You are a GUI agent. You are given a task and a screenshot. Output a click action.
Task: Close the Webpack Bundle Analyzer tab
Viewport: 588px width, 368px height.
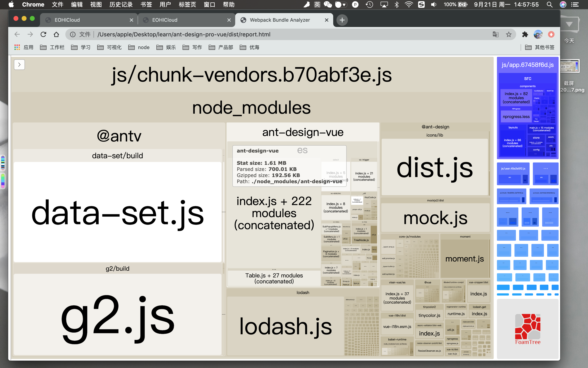pyautogui.click(x=326, y=20)
